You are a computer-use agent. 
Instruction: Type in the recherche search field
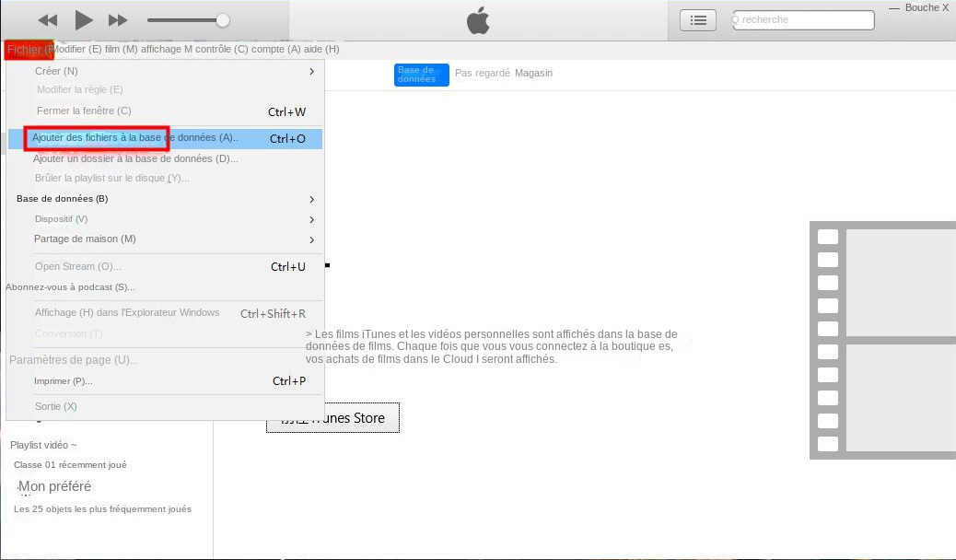(805, 19)
